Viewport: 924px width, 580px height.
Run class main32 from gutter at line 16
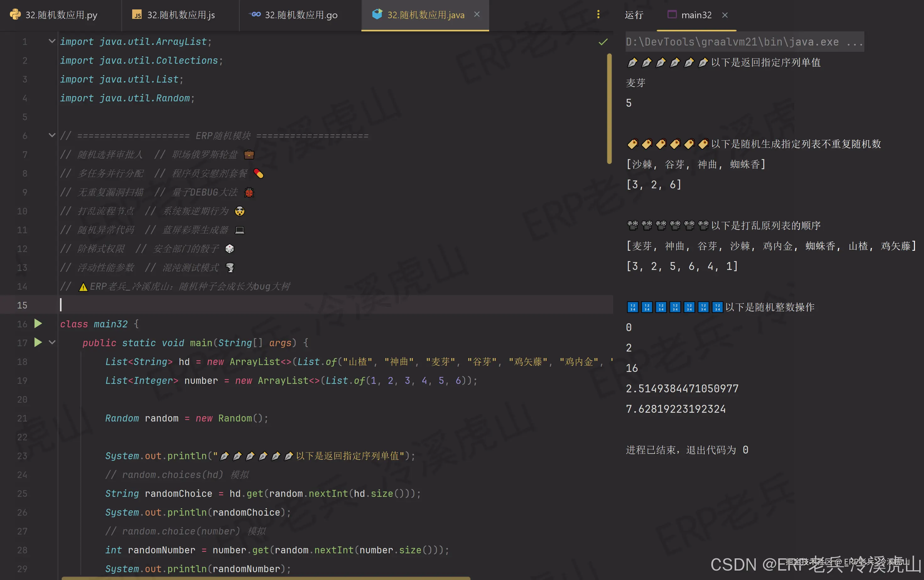[x=38, y=324]
